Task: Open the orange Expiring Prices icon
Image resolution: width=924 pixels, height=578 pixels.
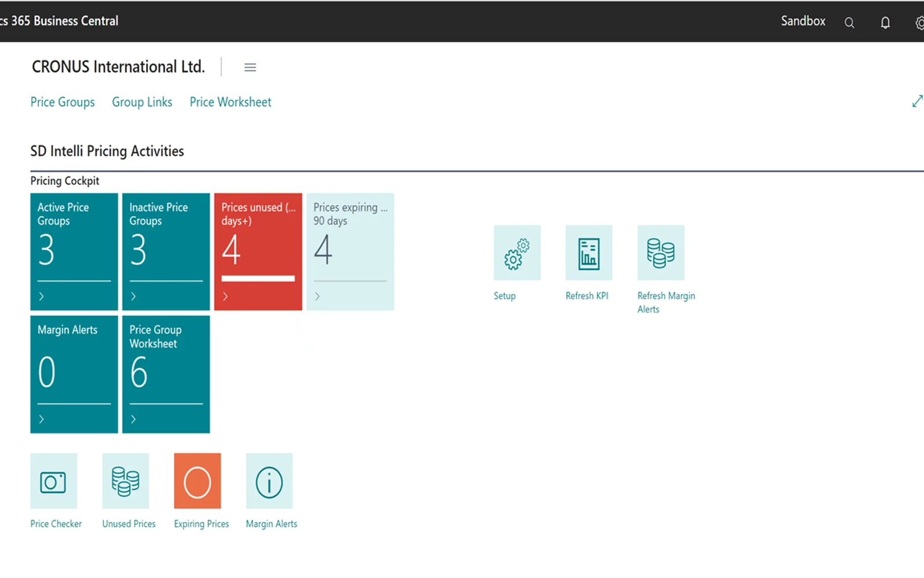Action: coord(197,481)
